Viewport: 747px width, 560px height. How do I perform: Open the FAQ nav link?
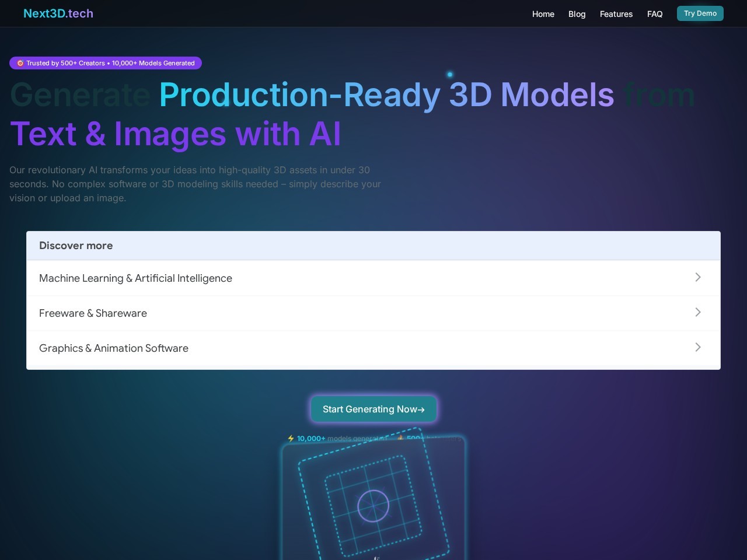click(x=655, y=14)
